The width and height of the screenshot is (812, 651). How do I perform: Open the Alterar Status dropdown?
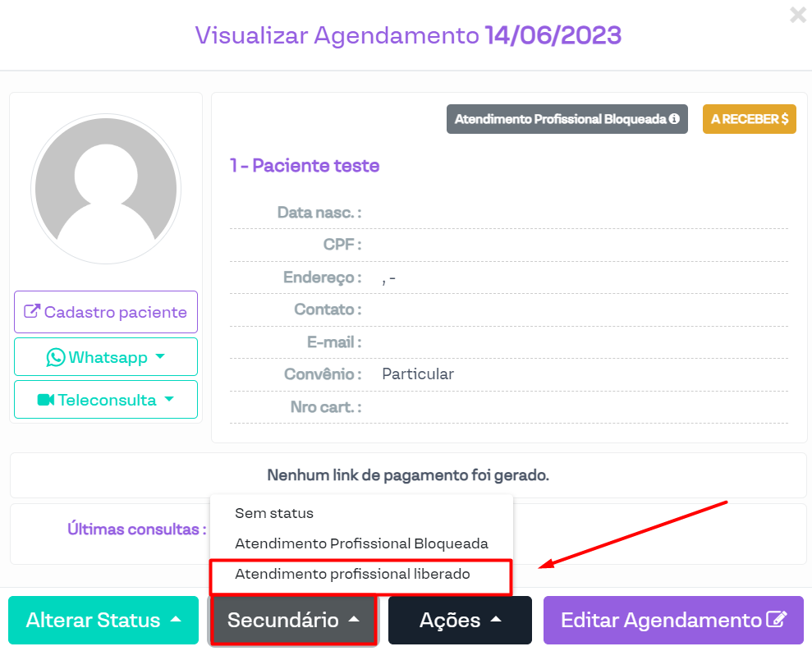(103, 620)
